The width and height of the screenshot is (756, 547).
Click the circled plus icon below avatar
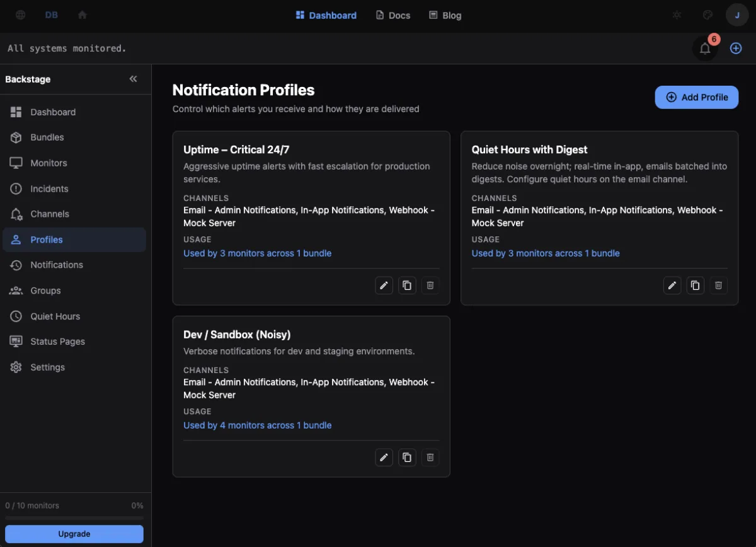pyautogui.click(x=736, y=48)
